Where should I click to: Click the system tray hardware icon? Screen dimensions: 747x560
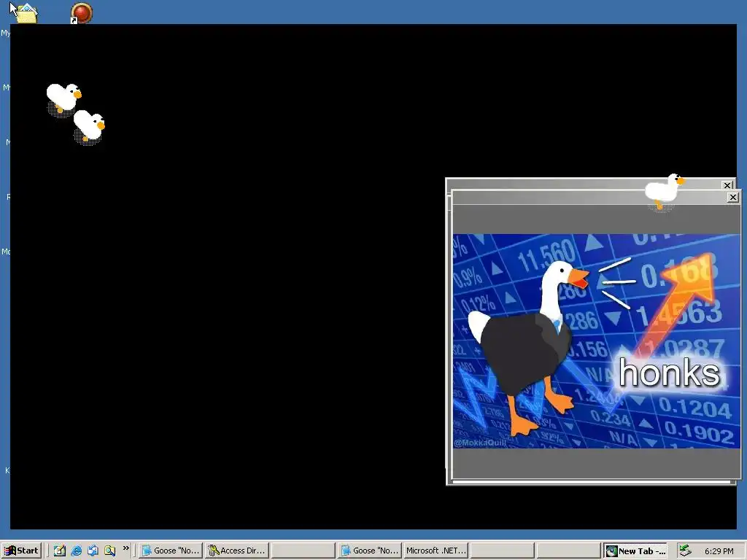click(x=684, y=551)
